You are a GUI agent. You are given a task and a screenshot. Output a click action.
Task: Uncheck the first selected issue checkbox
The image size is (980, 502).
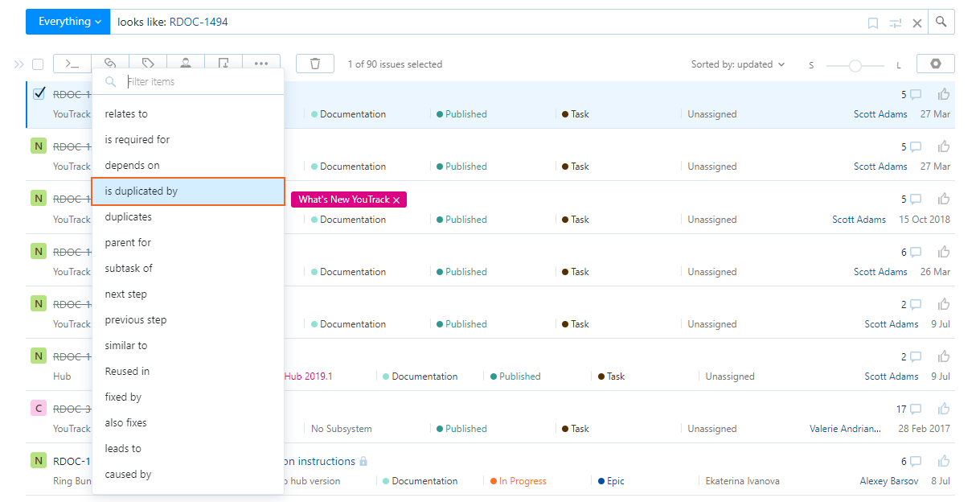click(39, 93)
